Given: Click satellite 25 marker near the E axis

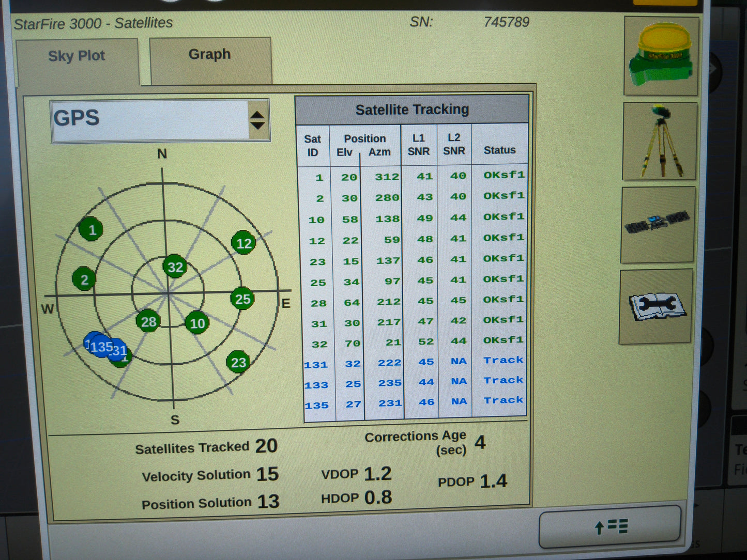Looking at the screenshot, I should pos(241,299).
